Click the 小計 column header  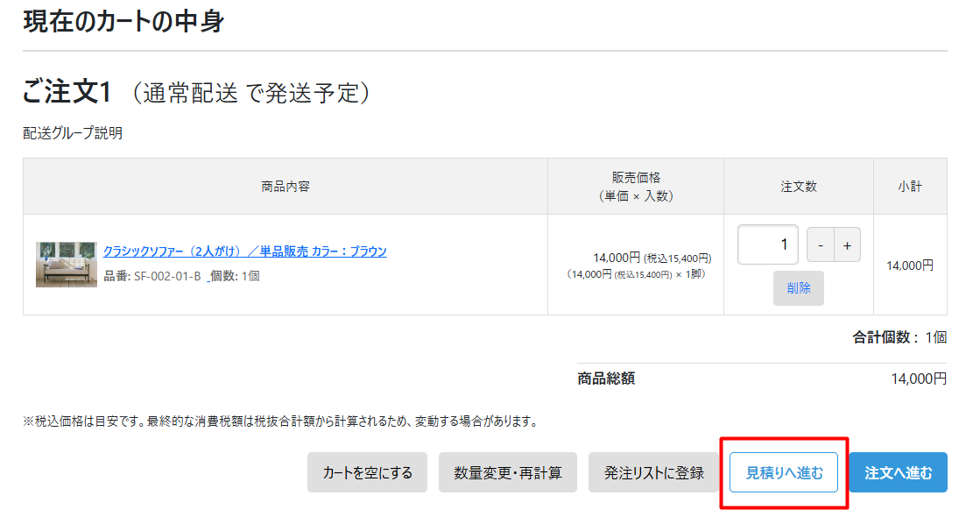pyautogui.click(x=909, y=187)
